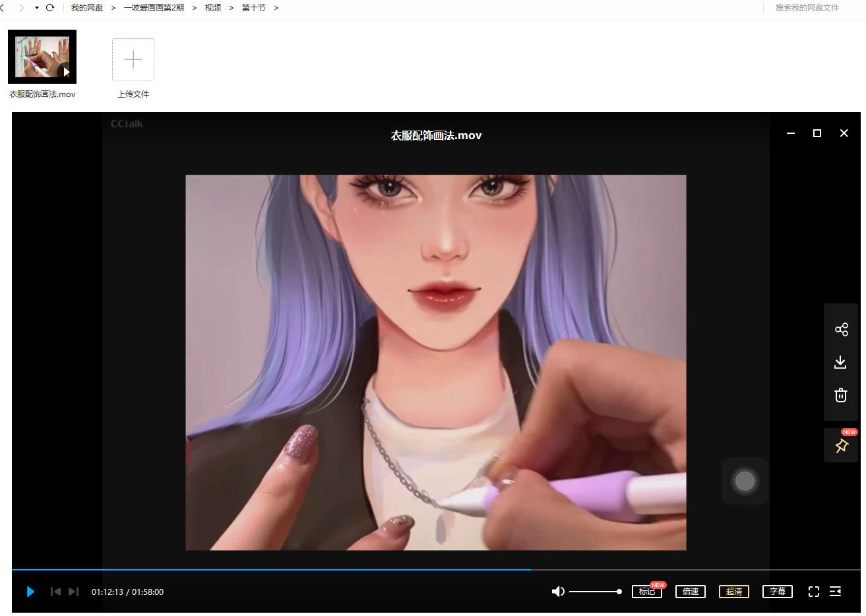The image size is (866, 616).
Task: Enter fullscreen mode
Action: tap(814, 592)
